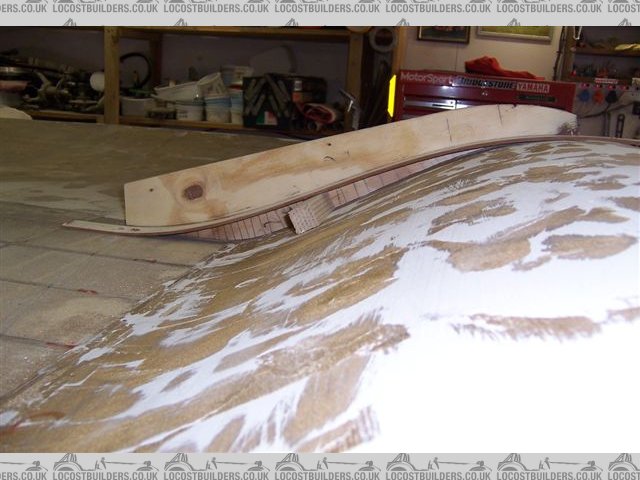The height and width of the screenshot is (480, 640).
Task: Select the dark knot in the wooden plank
Action: pos(193,190)
